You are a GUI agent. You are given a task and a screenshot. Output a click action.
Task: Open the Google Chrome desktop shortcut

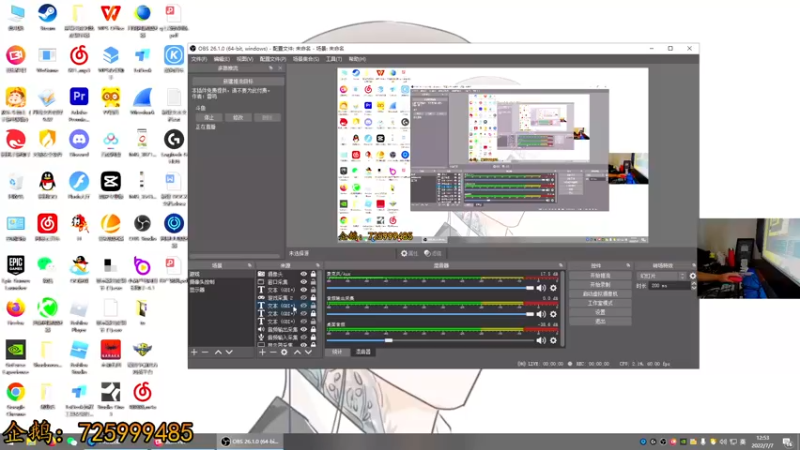pyautogui.click(x=16, y=399)
